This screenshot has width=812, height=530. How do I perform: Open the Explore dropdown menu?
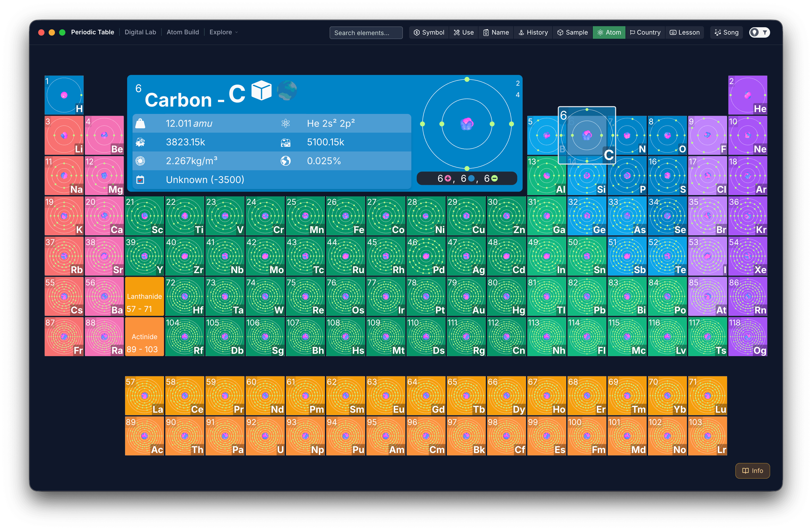tap(223, 32)
